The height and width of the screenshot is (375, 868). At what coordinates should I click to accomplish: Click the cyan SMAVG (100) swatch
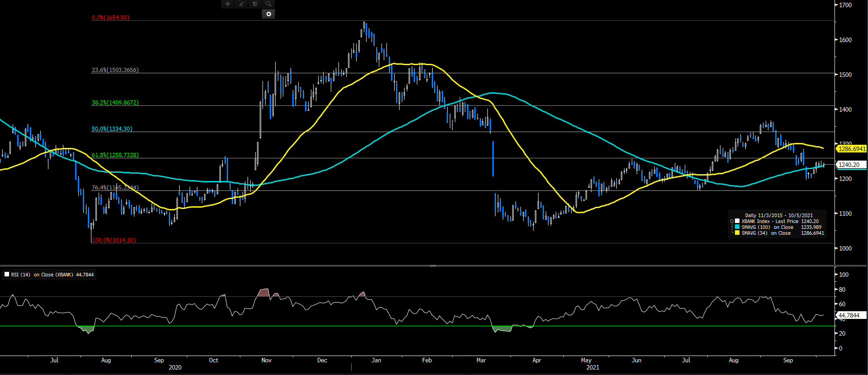[737, 227]
